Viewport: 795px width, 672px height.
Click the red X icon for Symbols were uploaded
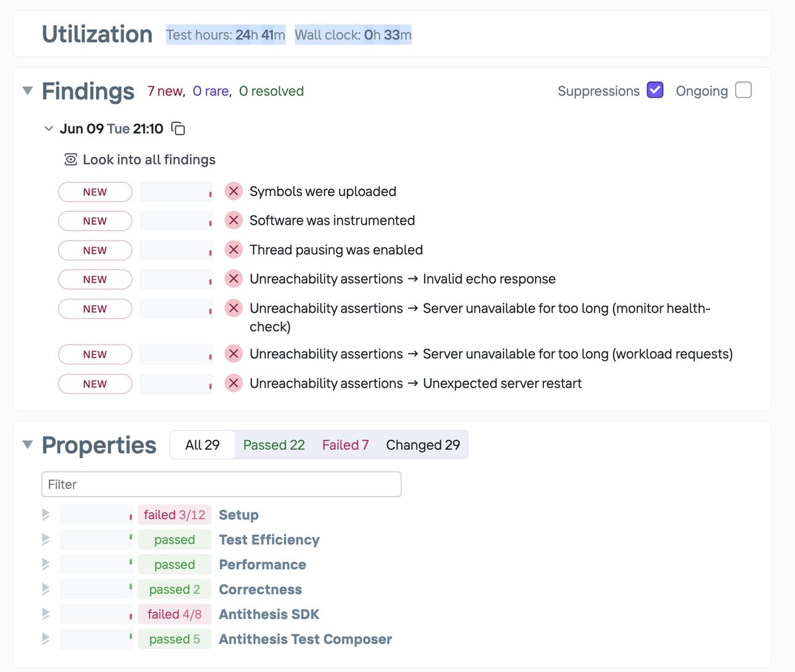[x=233, y=192]
